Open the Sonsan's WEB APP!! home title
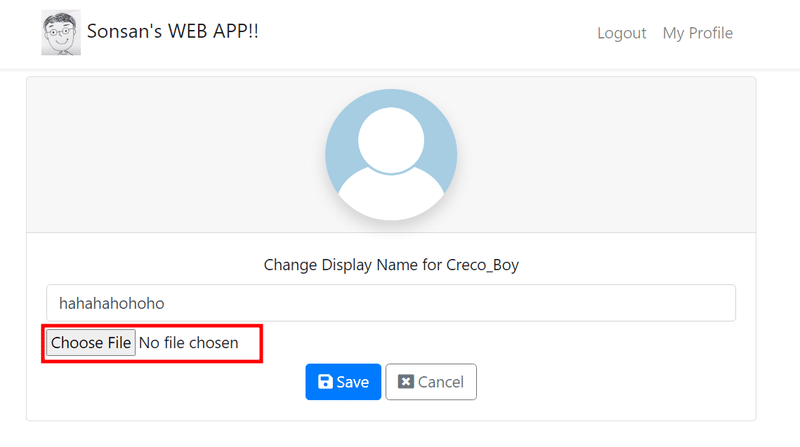This screenshot has width=800, height=447. (172, 31)
